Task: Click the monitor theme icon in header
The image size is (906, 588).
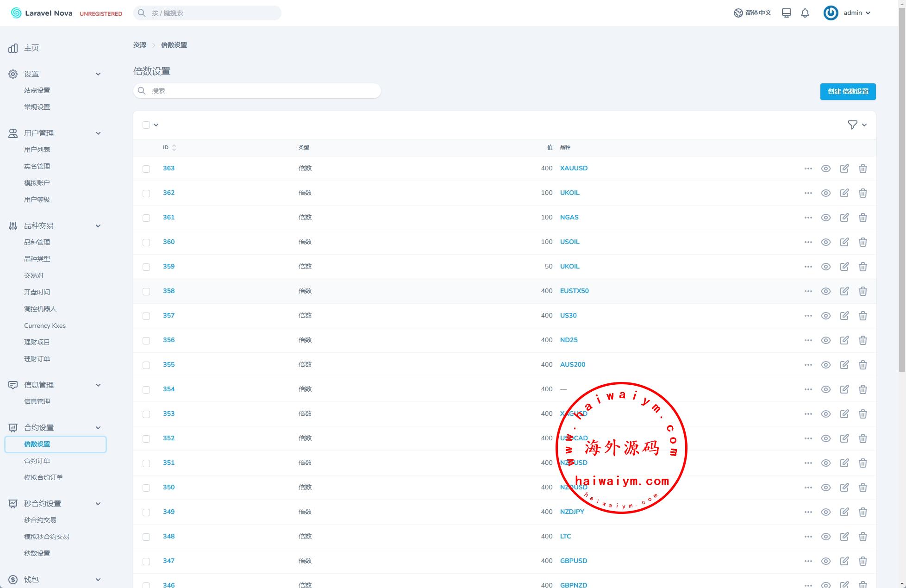Action: (x=786, y=13)
